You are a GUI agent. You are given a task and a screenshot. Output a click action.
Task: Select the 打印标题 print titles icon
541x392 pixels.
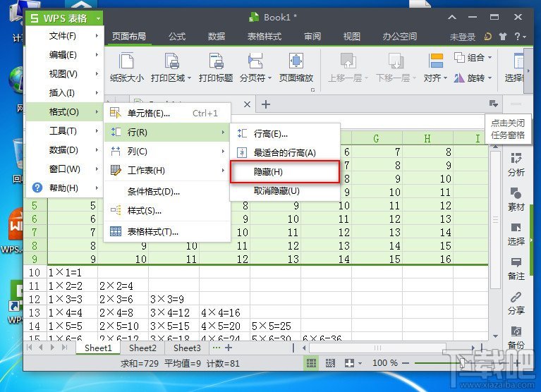[x=216, y=61]
